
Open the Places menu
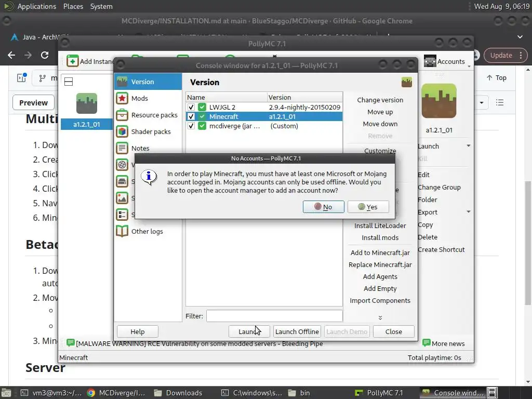tap(73, 6)
